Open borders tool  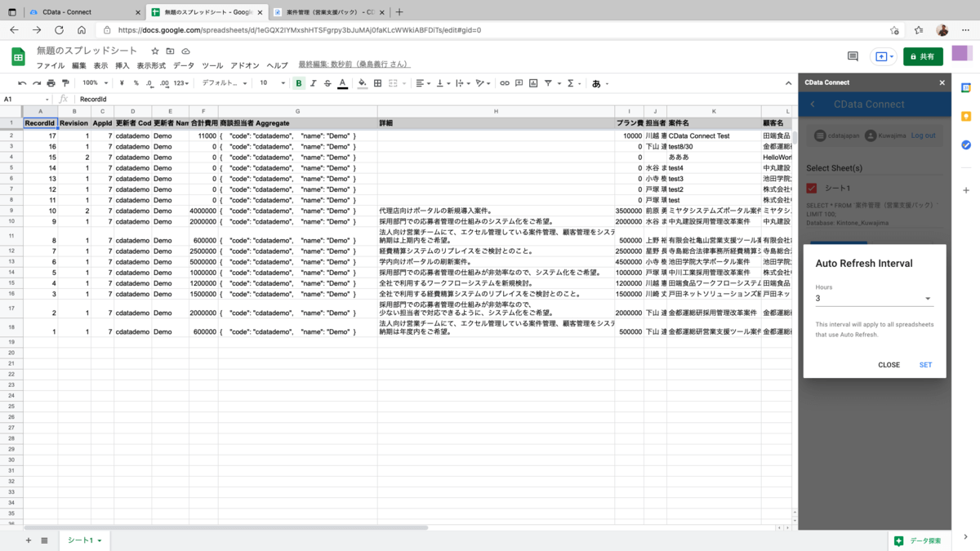(377, 83)
